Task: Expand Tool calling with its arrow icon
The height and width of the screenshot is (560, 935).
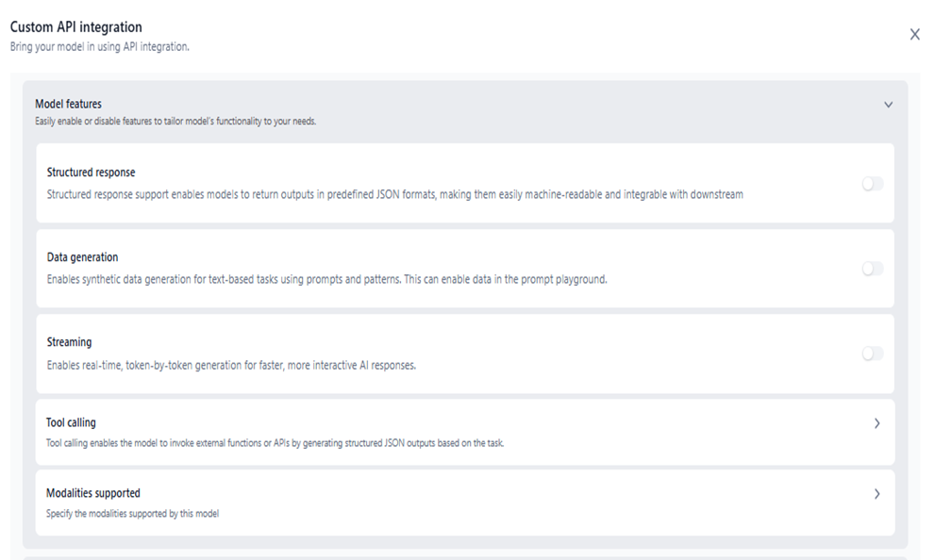Action: click(x=877, y=423)
